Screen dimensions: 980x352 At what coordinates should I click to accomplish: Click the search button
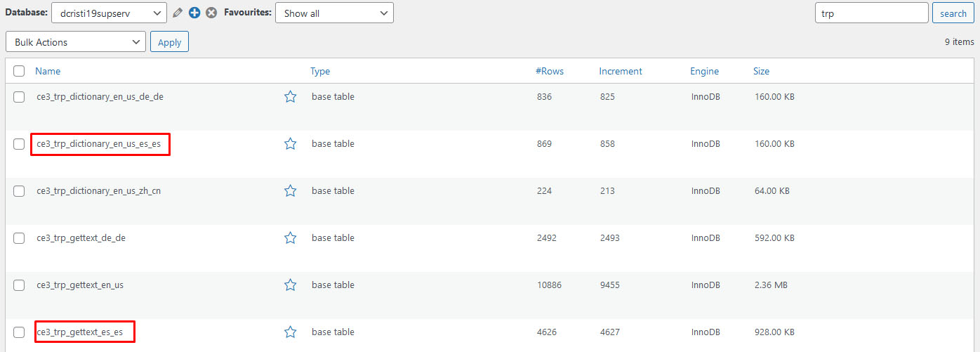(953, 13)
